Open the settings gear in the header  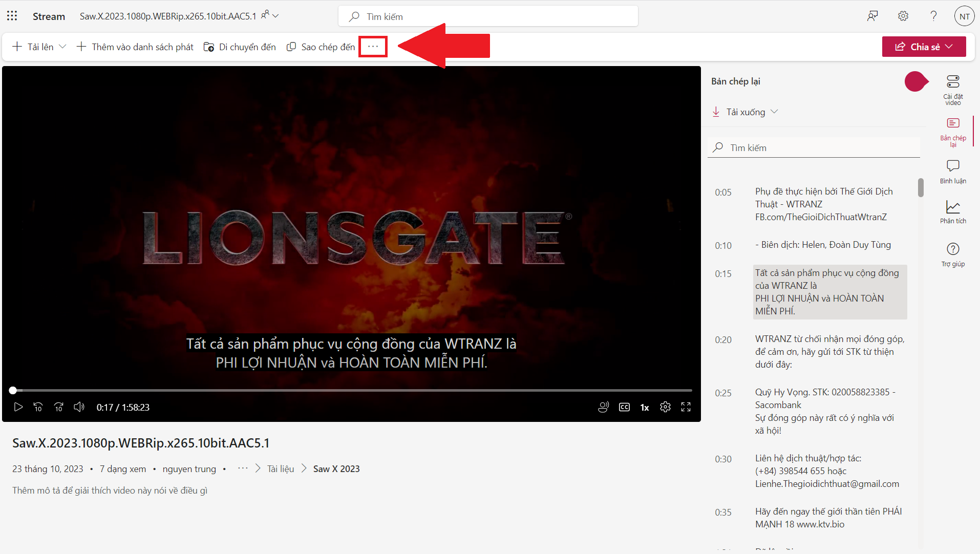click(x=903, y=16)
